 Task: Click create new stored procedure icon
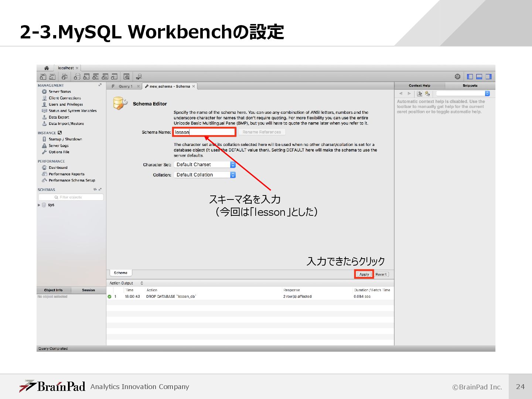click(x=105, y=76)
